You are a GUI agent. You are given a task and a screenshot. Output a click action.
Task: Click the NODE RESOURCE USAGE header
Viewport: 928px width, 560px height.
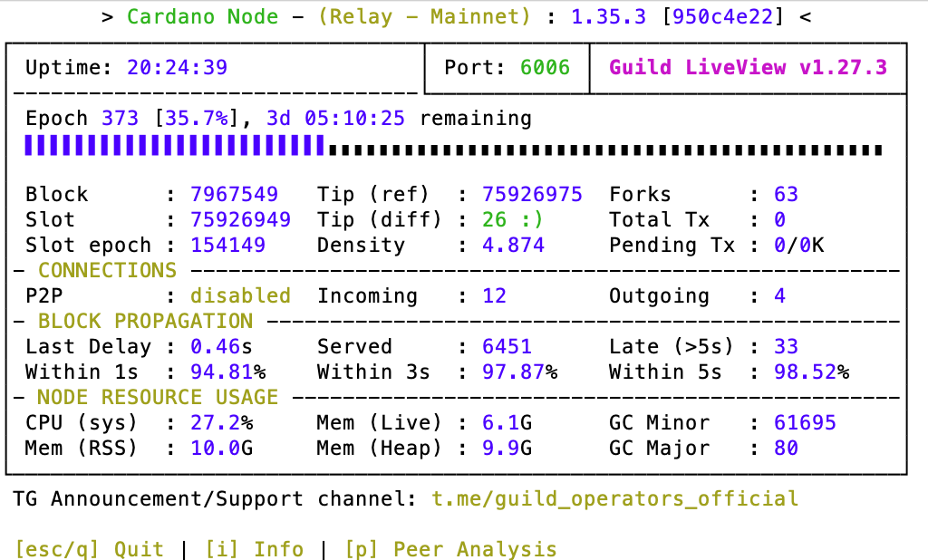click(158, 397)
